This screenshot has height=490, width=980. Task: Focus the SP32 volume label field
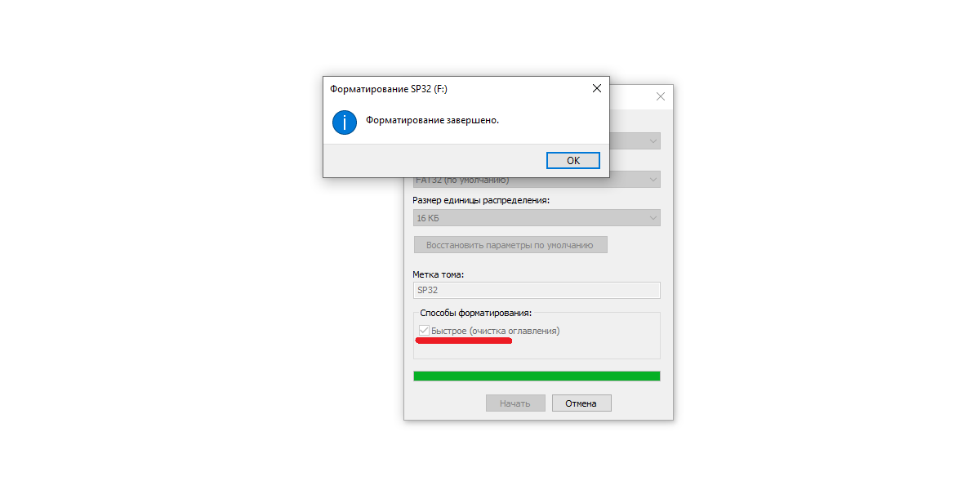537,290
